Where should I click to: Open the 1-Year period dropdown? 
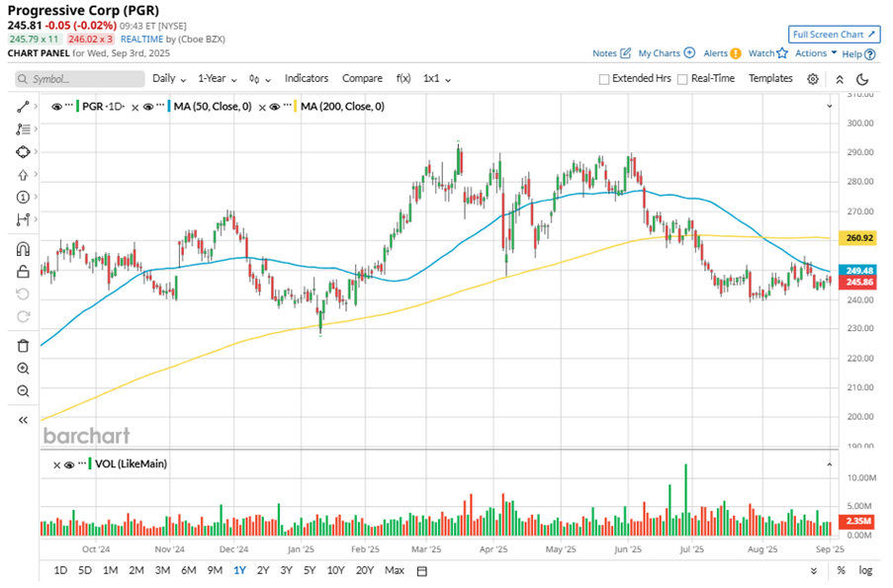coord(218,78)
